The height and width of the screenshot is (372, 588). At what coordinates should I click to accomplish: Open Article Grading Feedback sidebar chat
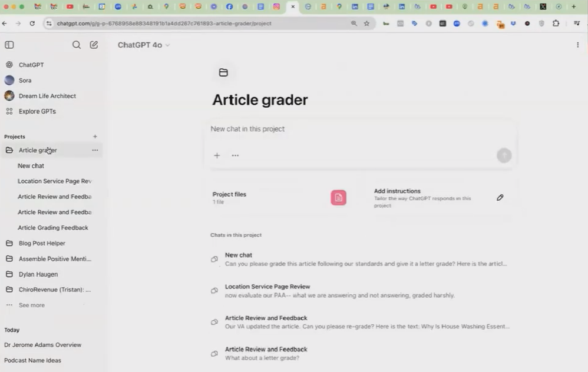tap(53, 228)
